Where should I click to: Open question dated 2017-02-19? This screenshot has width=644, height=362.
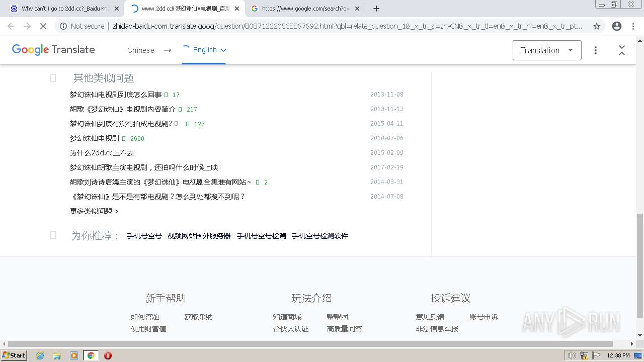tap(144, 167)
